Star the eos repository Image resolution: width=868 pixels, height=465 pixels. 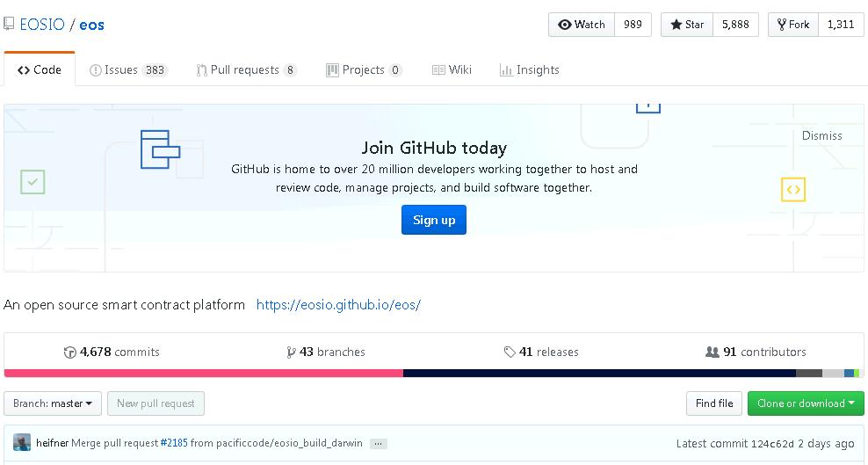[x=687, y=25]
